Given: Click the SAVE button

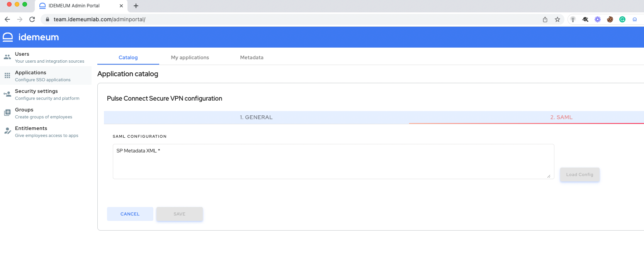Looking at the screenshot, I should (x=180, y=214).
